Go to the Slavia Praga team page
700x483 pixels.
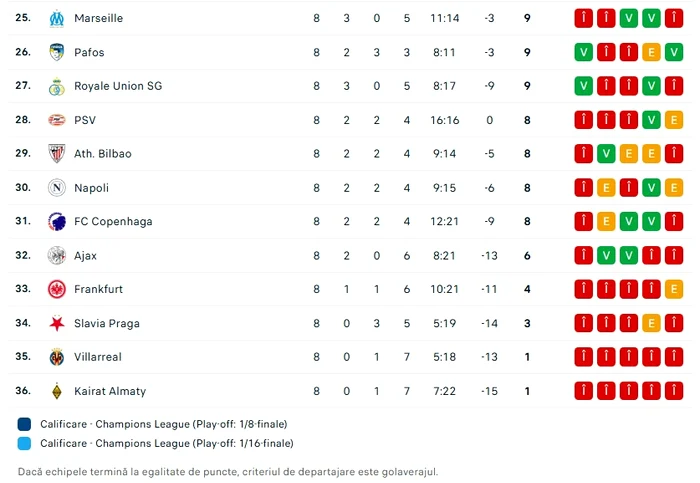[x=107, y=323]
